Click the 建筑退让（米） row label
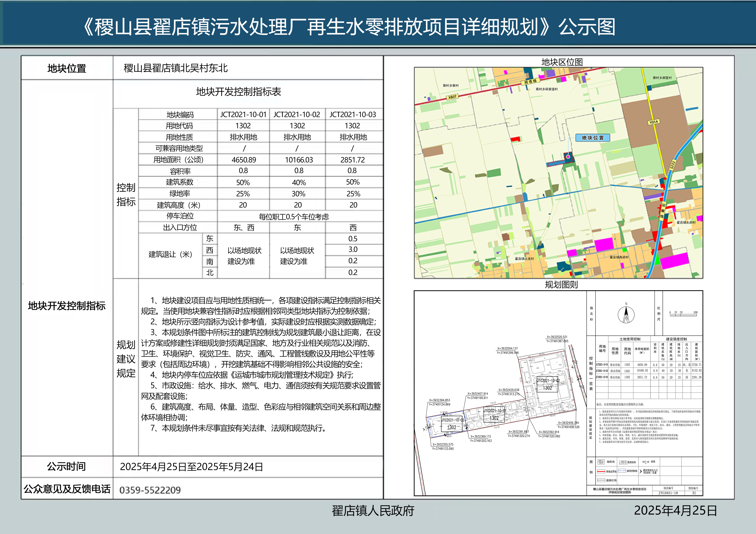756x534 pixels. coord(170,254)
